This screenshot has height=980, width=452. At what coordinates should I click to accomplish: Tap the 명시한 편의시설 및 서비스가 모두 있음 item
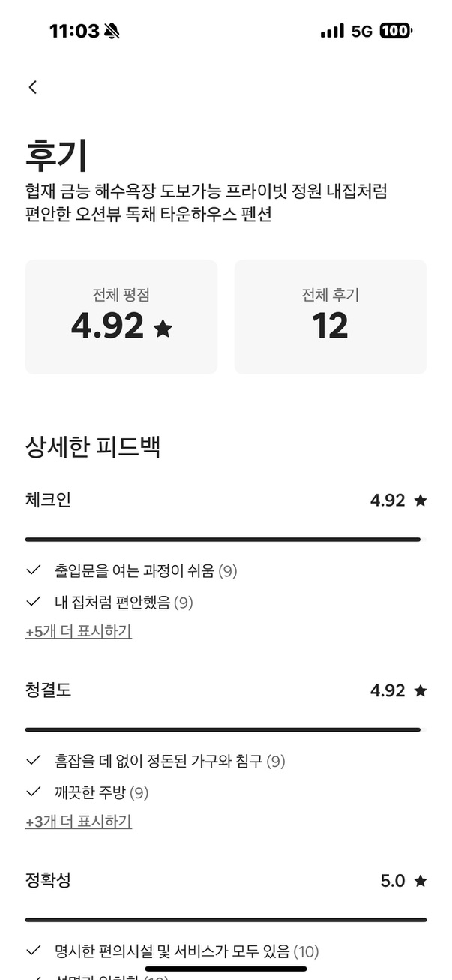(x=172, y=951)
